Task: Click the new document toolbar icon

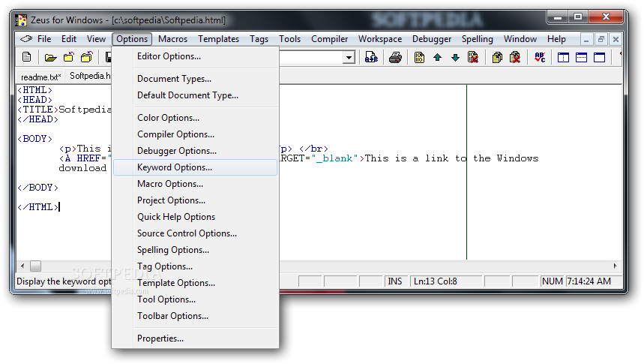Action: coord(27,57)
